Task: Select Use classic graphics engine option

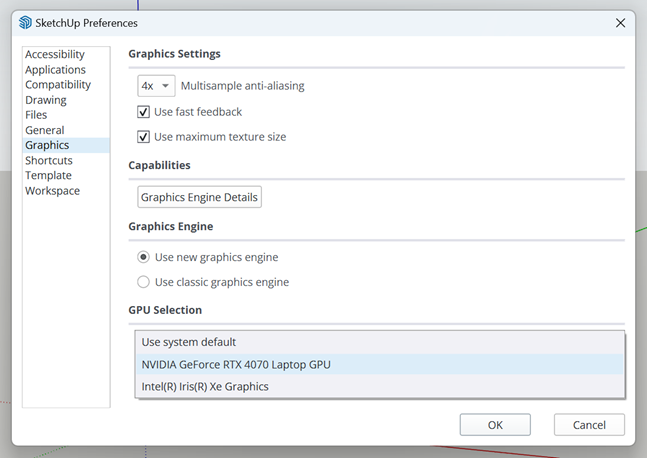Action: [x=143, y=282]
